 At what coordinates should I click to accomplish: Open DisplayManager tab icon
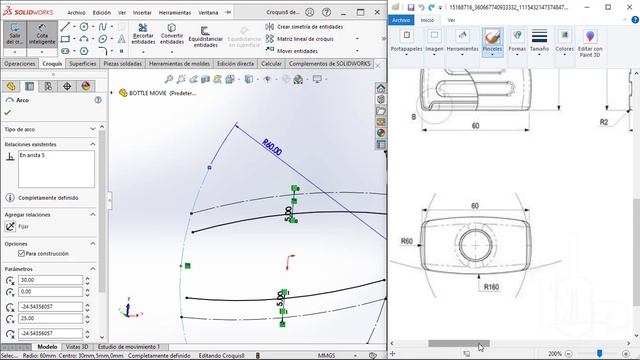tap(86, 86)
